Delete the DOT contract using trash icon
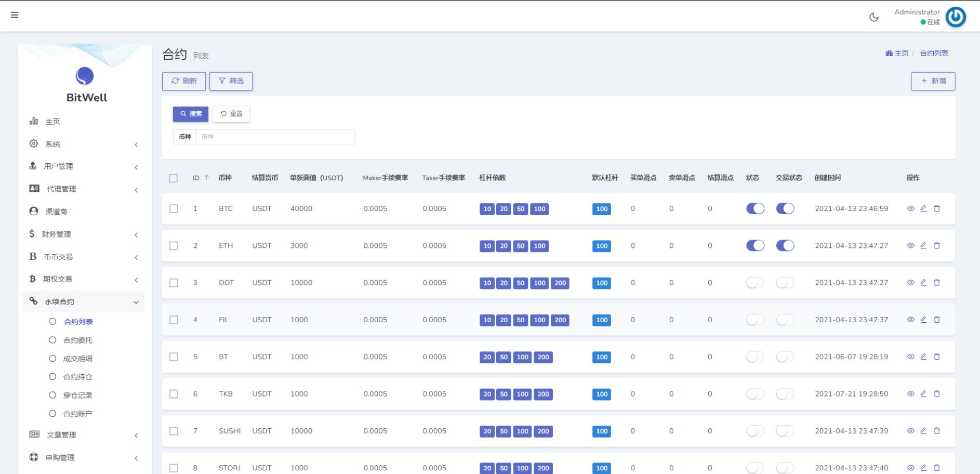 point(937,282)
